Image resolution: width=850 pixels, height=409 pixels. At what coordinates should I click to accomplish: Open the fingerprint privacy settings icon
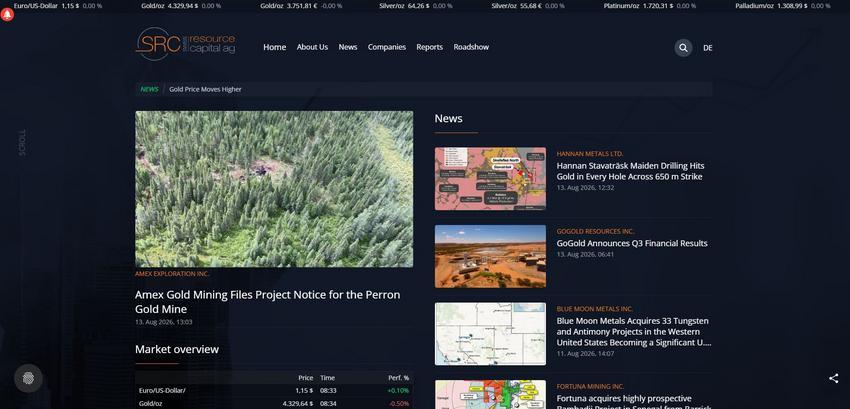(28, 378)
